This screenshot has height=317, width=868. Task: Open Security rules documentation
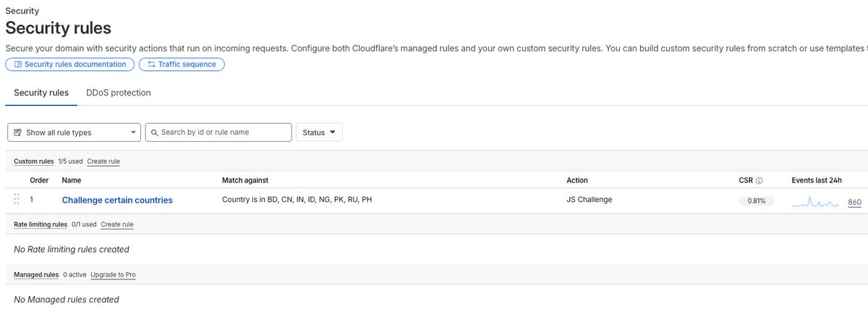pos(70,64)
